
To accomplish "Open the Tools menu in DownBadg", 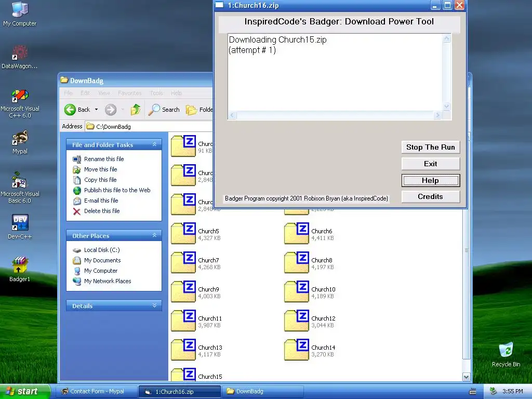I will pyautogui.click(x=156, y=93).
